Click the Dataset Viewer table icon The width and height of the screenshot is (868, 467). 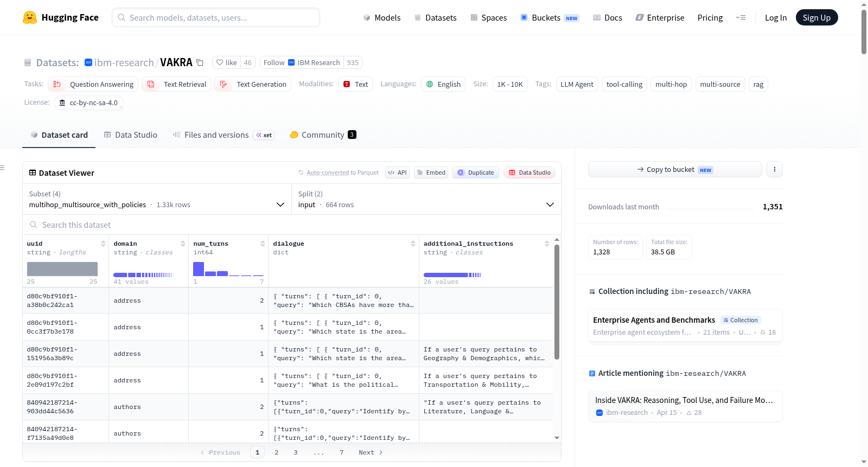pyautogui.click(x=33, y=172)
